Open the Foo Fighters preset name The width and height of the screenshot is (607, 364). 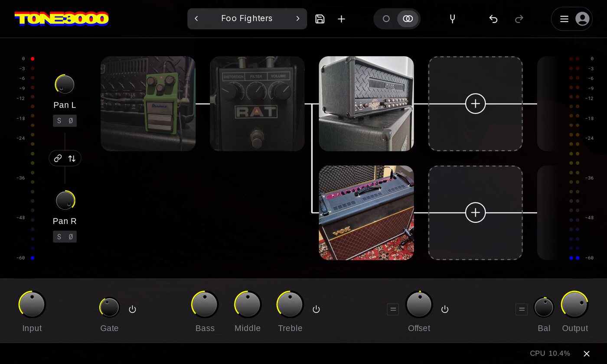click(247, 19)
